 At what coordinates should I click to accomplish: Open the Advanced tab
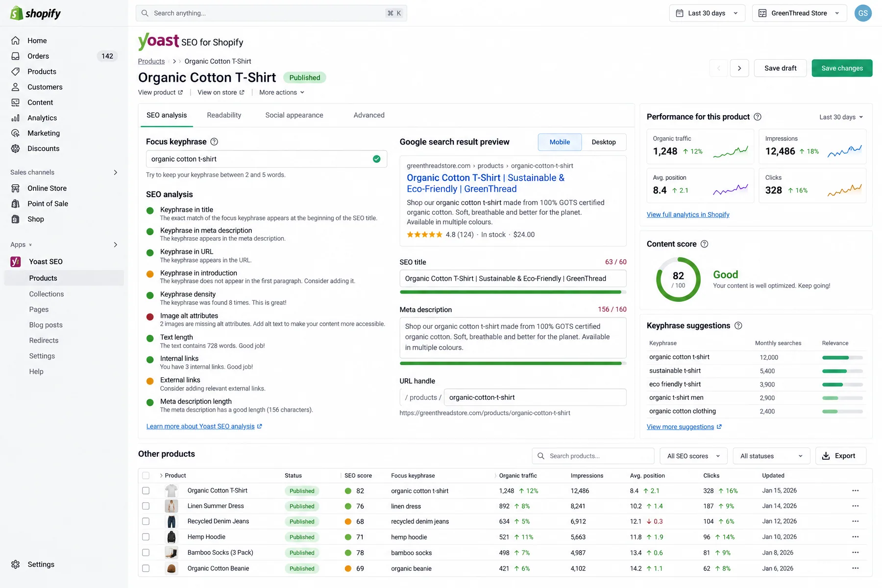click(369, 115)
